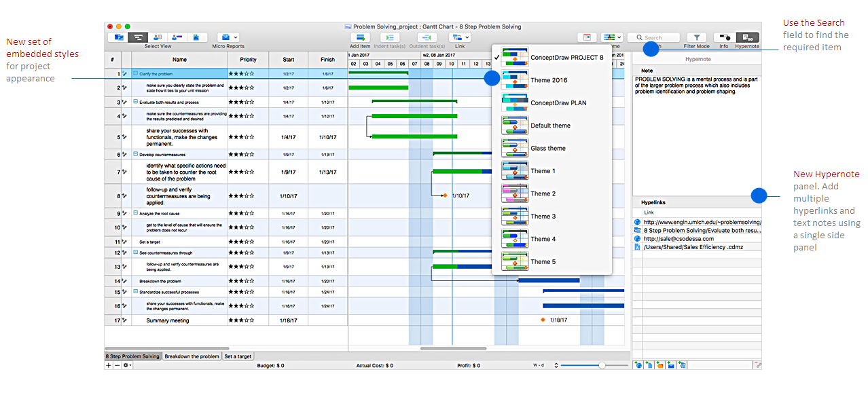Open the engin.umich.edu problemsolving hyperlink
Image resolution: width=868 pixels, height=393 pixels.
click(702, 222)
